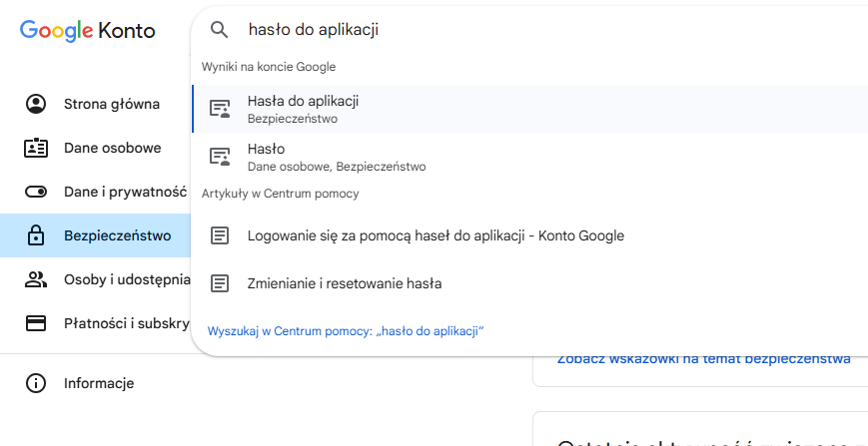Open the Informacje sidebar item
Screen dimensions: 868x446
click(x=95, y=383)
